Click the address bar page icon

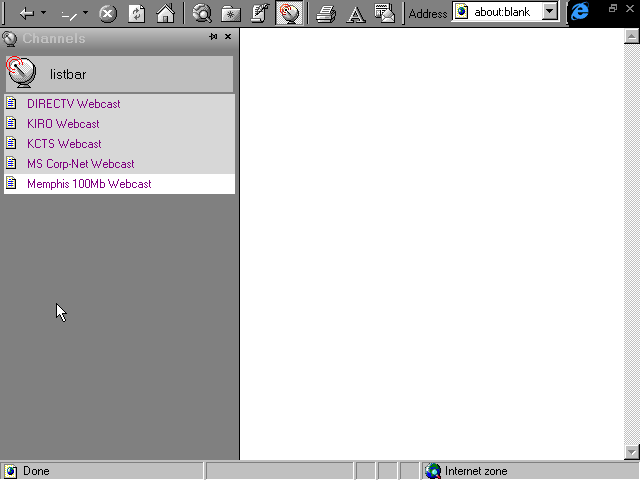tap(462, 12)
